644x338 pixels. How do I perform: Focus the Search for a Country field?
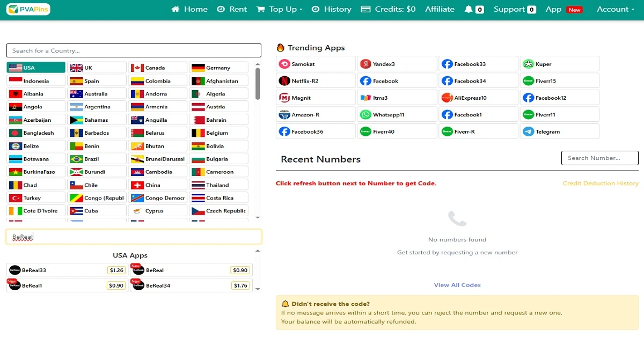(134, 50)
